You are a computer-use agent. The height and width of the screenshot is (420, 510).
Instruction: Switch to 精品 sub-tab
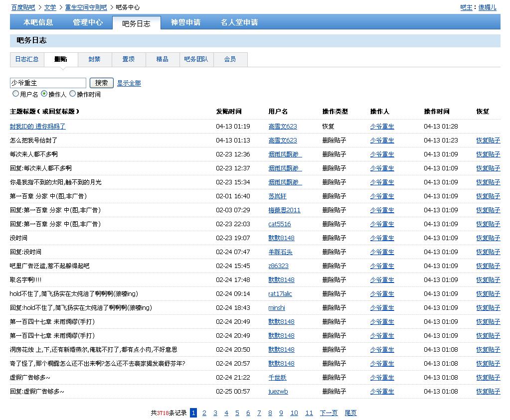(x=163, y=59)
